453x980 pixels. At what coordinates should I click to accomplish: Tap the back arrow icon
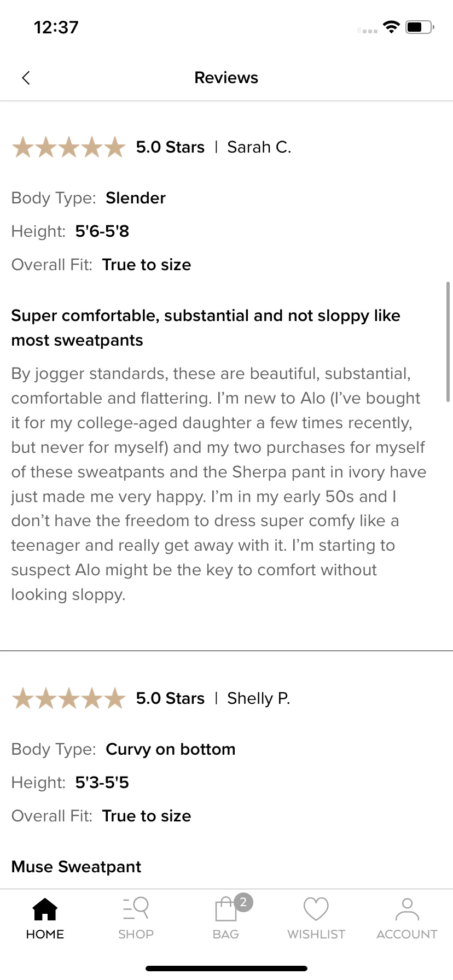pos(26,78)
